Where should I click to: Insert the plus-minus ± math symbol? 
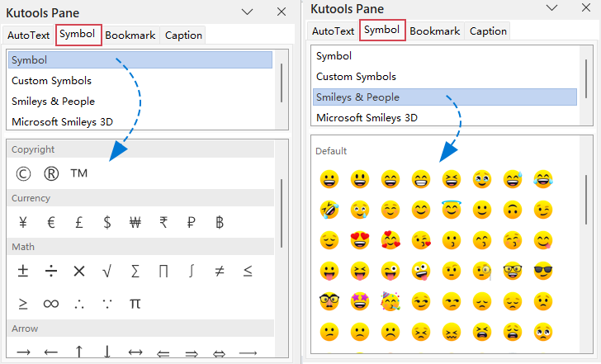tap(23, 272)
